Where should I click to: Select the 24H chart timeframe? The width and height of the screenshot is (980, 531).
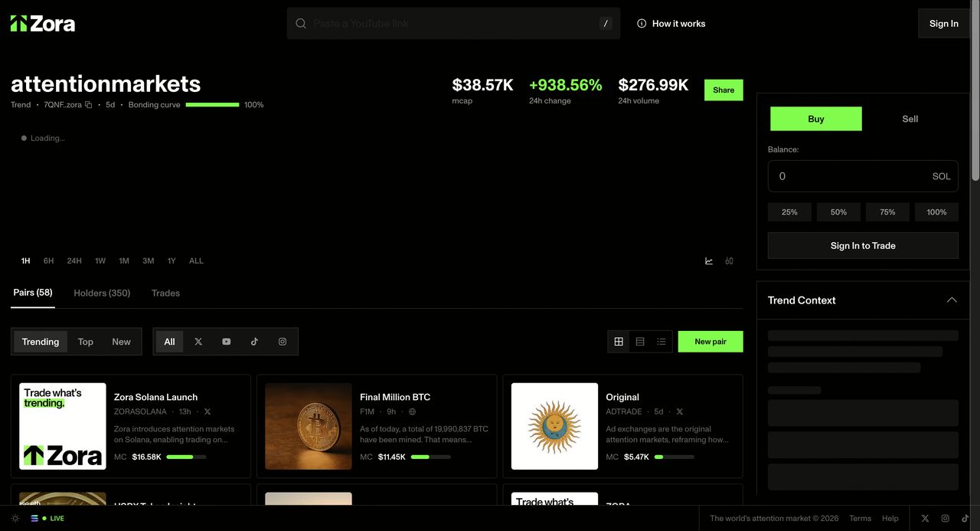pos(74,261)
